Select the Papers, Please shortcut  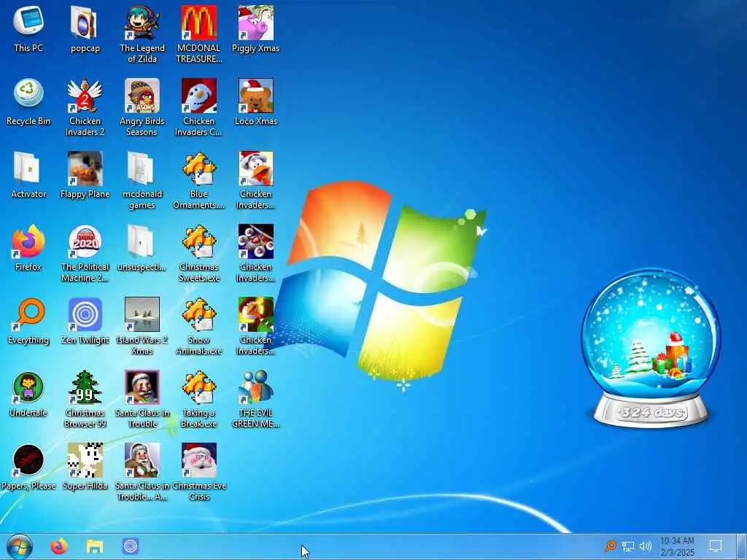28,466
